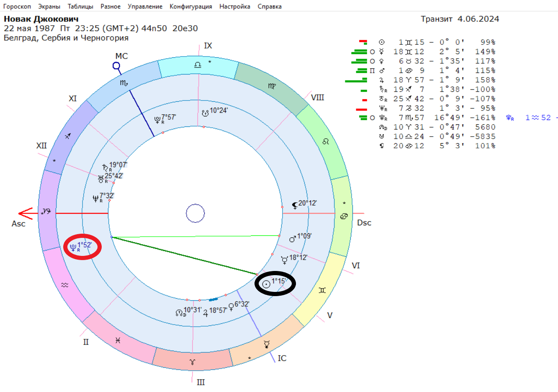
Task: Open the Разное menu
Action: click(x=111, y=6)
